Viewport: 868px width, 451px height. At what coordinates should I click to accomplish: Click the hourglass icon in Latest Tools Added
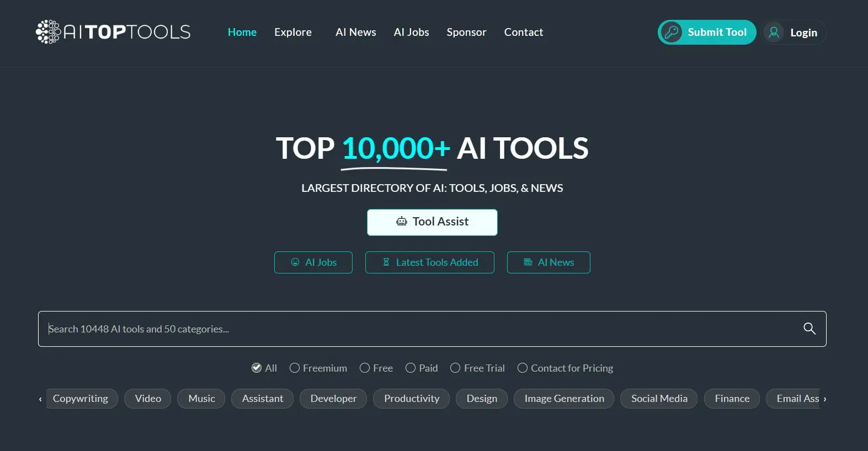[x=386, y=262]
